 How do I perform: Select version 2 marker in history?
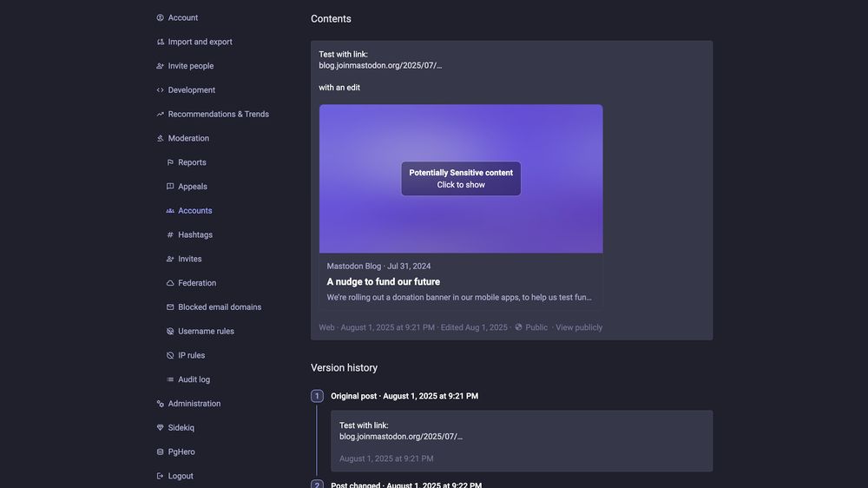pyautogui.click(x=317, y=485)
